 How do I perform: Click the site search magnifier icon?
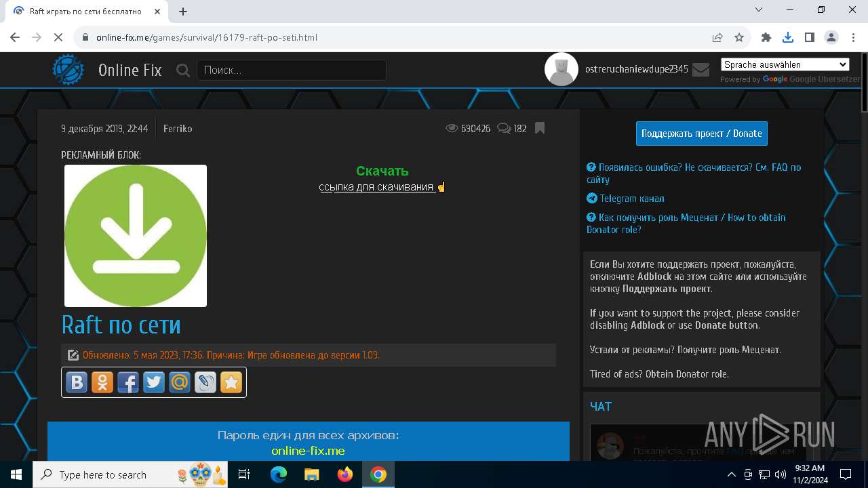click(x=183, y=70)
